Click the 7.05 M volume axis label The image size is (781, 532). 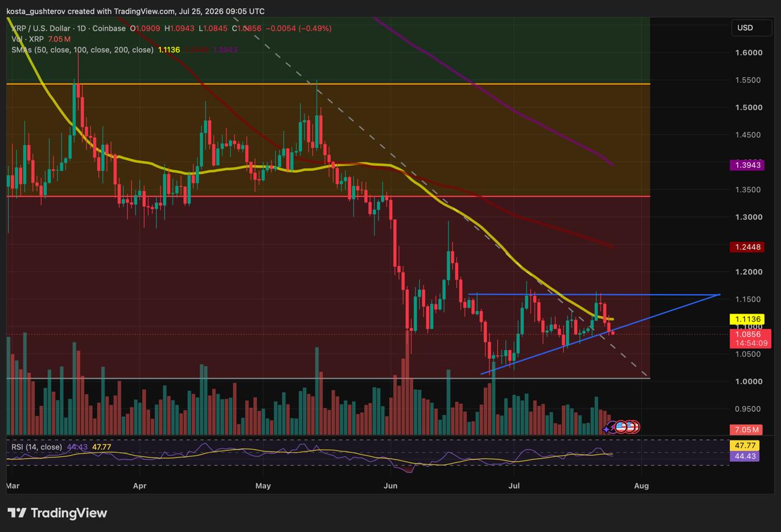747,430
